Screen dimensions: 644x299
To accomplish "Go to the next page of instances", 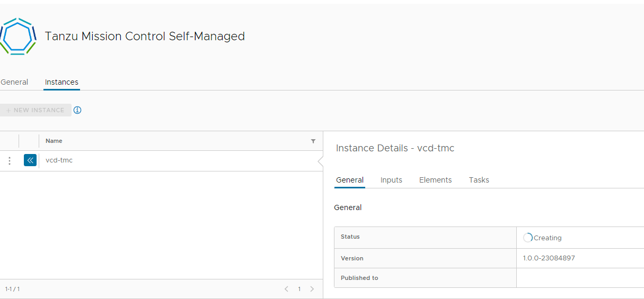I will tap(312, 289).
